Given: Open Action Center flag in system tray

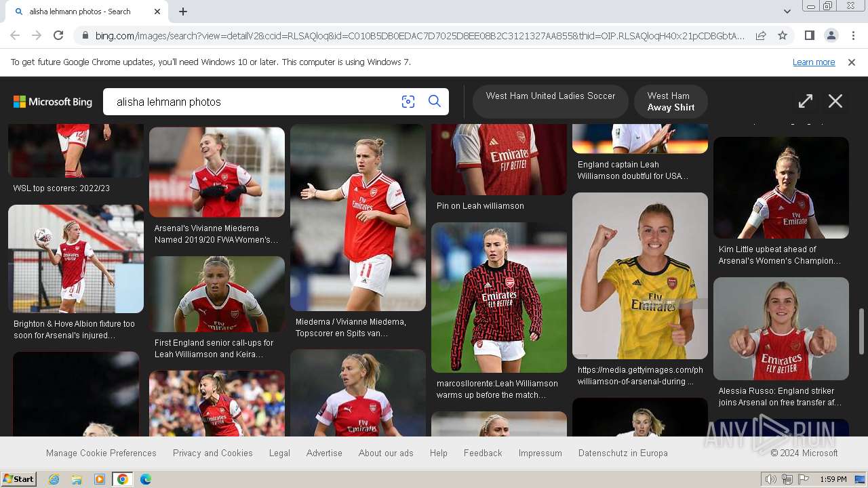Looking at the screenshot, I should (x=804, y=479).
